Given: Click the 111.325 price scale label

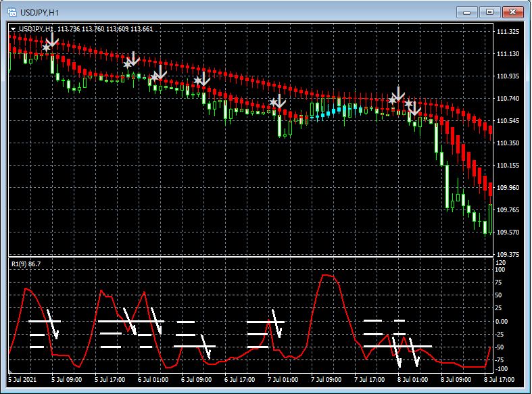Looking at the screenshot, I should click(508, 32).
